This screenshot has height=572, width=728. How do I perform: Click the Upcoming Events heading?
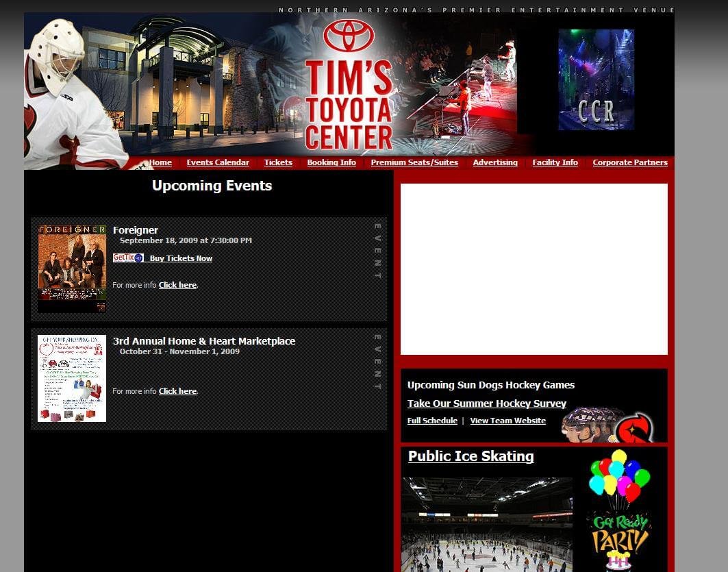click(x=212, y=186)
